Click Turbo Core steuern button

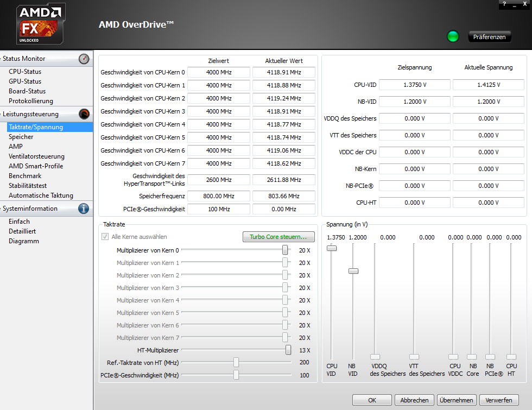[278, 237]
